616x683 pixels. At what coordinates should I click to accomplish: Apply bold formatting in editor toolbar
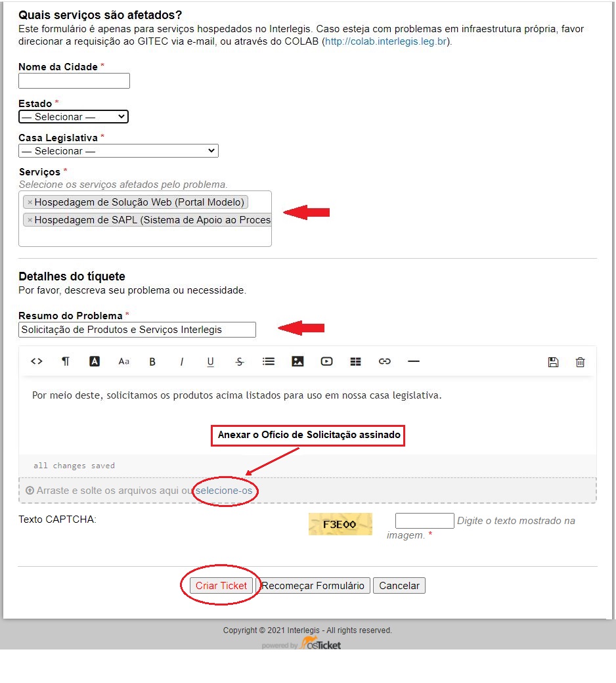152,361
